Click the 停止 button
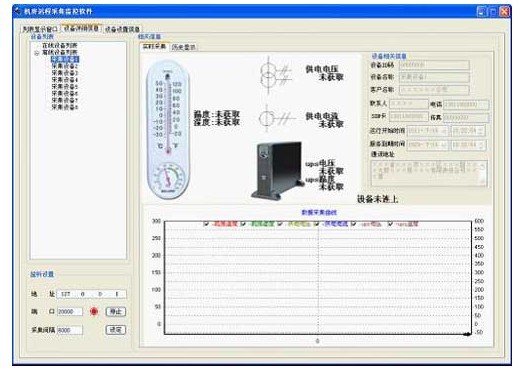Viewport: 524px width, 376px height. (x=116, y=311)
